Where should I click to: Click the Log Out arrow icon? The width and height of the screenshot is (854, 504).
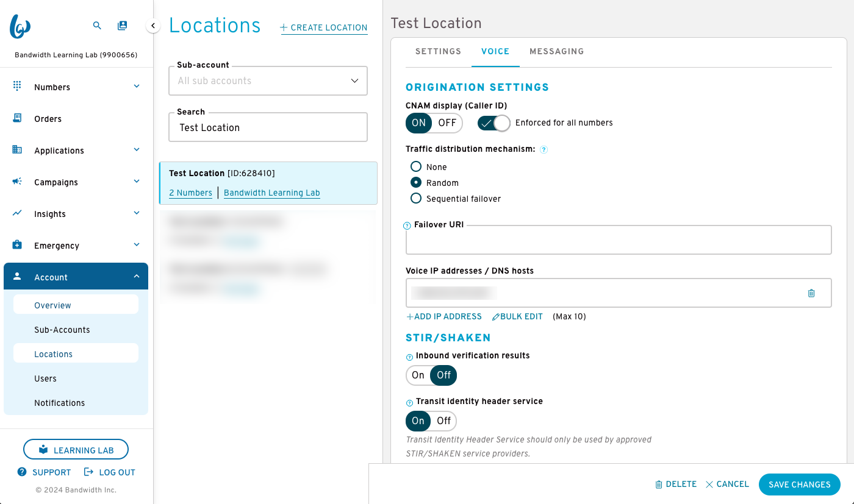88,472
